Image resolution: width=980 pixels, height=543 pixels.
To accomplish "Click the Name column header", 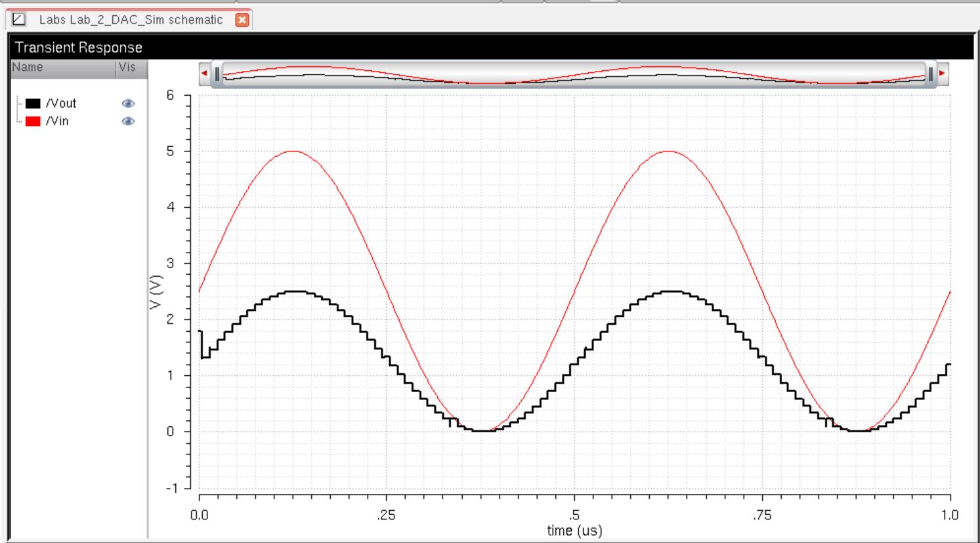I will pyautogui.click(x=28, y=67).
